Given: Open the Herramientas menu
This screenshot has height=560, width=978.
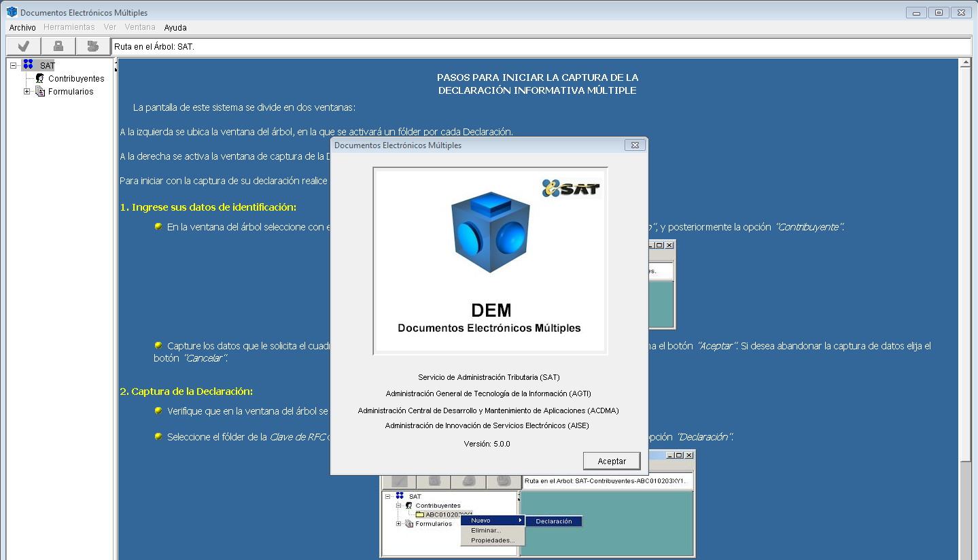Looking at the screenshot, I should (x=69, y=28).
